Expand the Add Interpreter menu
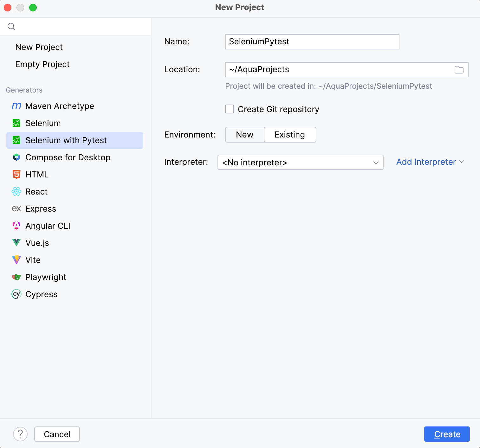 [x=430, y=162]
